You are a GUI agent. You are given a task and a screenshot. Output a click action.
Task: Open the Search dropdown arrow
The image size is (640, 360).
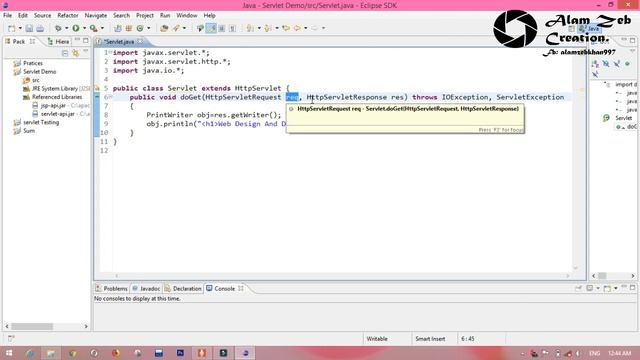pos(184,28)
